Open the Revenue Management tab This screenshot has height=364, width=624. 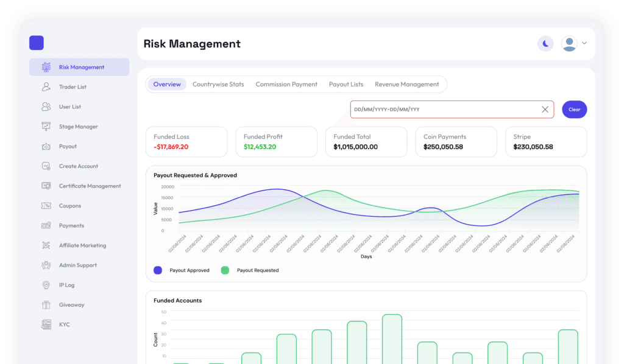[x=406, y=84]
